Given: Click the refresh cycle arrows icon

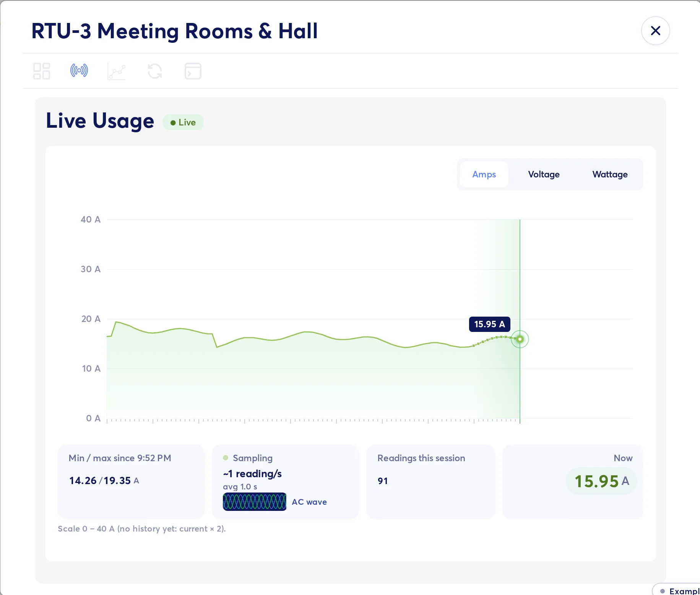Looking at the screenshot, I should coord(155,71).
